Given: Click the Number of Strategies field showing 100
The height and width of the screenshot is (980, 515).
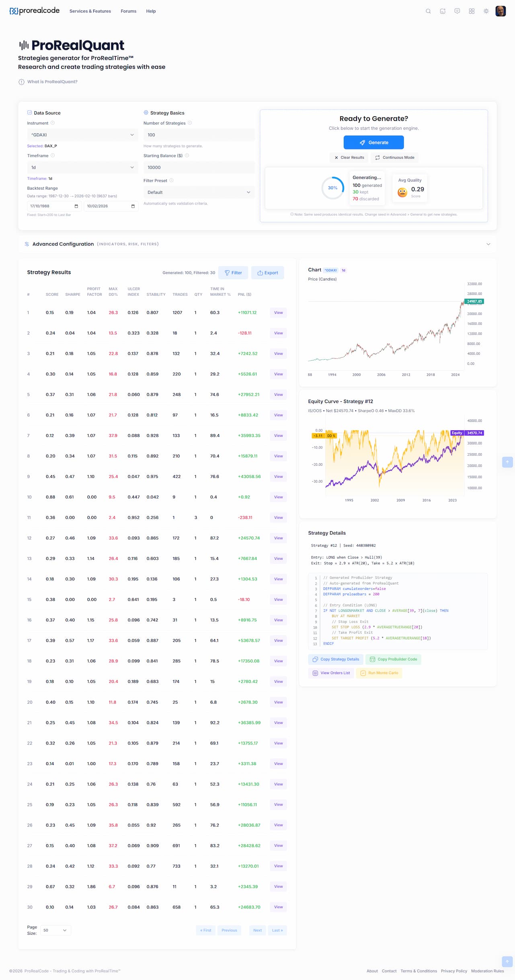Looking at the screenshot, I should [x=199, y=135].
